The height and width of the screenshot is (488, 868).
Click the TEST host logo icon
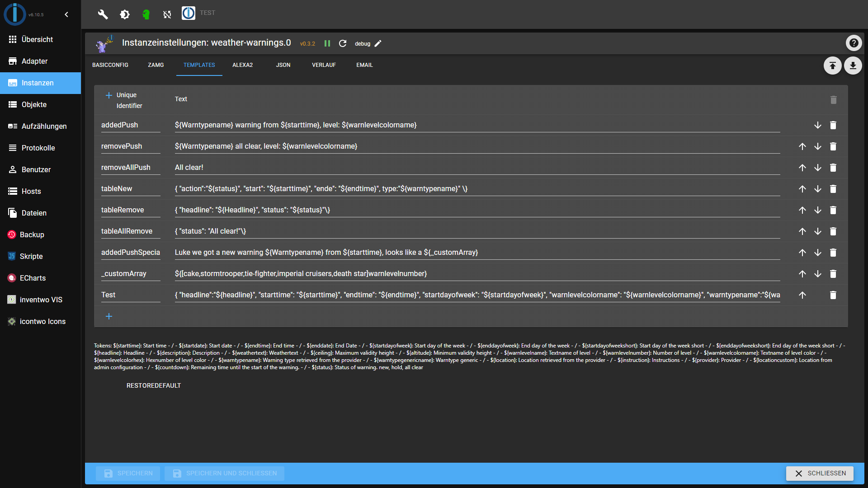click(x=189, y=13)
